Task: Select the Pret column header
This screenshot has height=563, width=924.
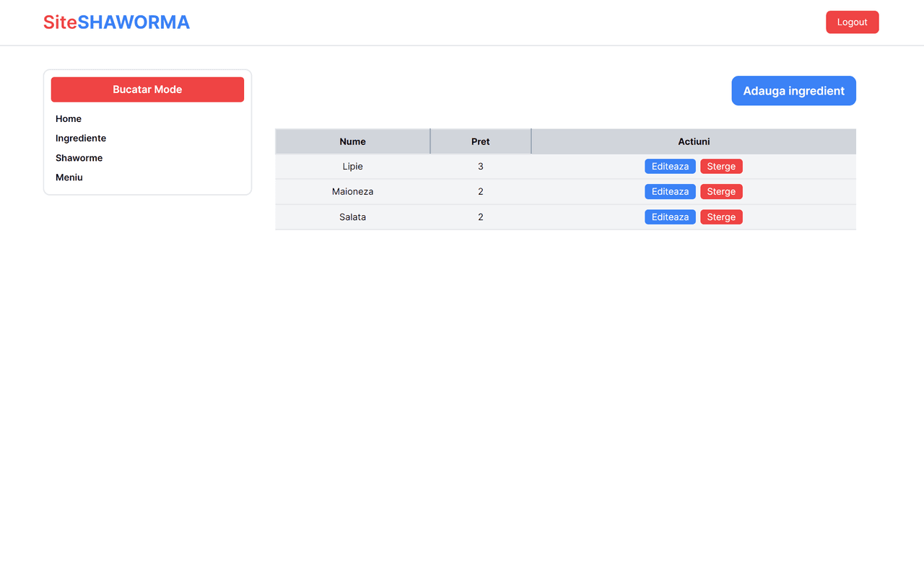Action: [x=481, y=141]
